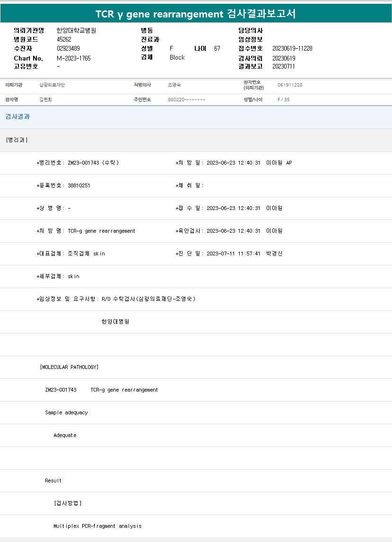This screenshot has height=542, width=392.
Task: Click the Chart No. value M-2023-1765
Action: [73, 58]
